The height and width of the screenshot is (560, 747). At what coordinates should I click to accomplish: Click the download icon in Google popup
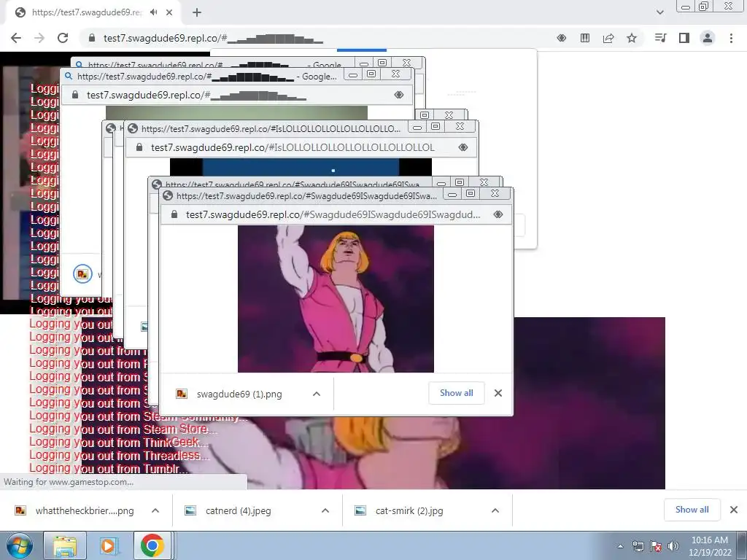[x=82, y=274]
